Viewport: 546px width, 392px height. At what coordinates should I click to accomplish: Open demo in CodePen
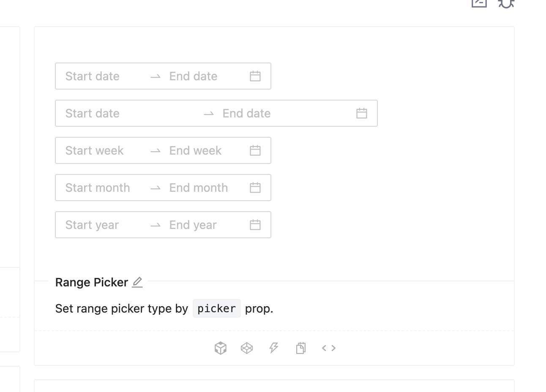247,348
